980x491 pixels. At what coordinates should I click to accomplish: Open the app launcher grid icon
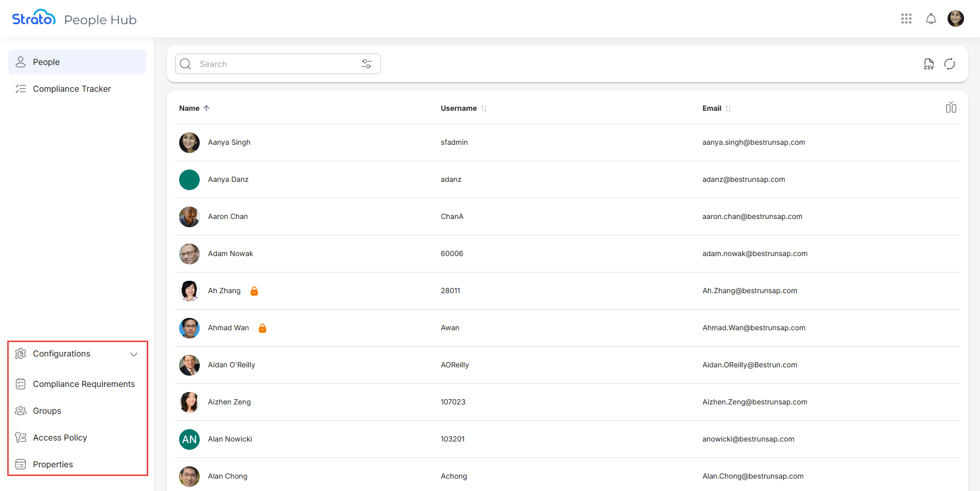tap(906, 19)
